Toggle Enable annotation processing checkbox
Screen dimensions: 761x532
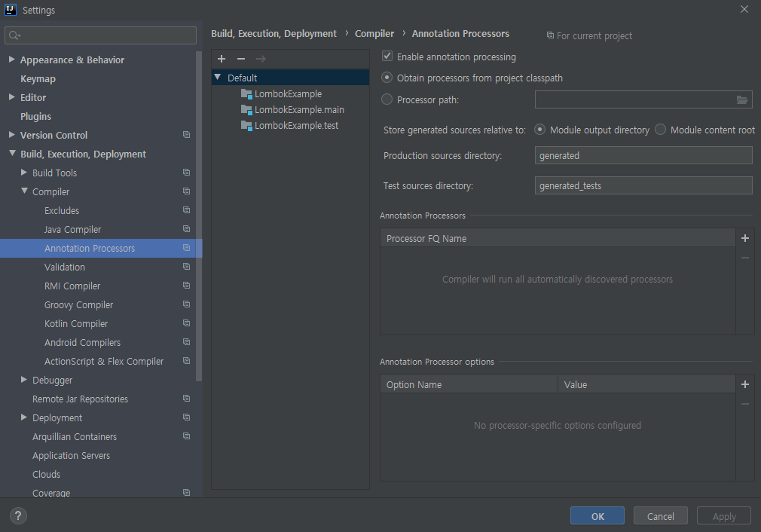(x=387, y=57)
